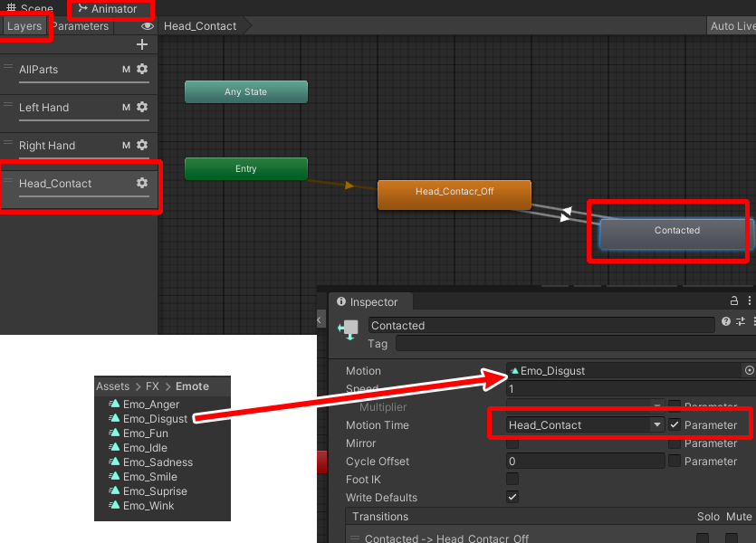
Task: Open the Head_Contact Motion Time dropdown
Action: [x=586, y=425]
